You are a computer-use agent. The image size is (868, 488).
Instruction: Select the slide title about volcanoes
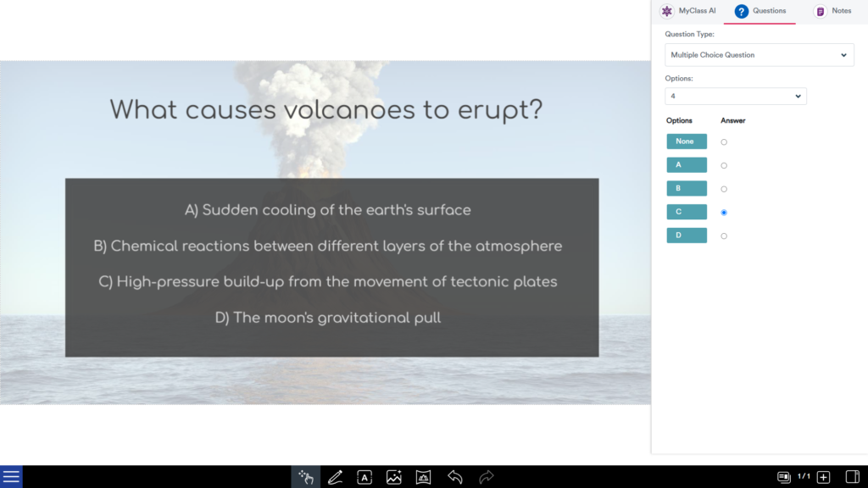[x=326, y=110]
